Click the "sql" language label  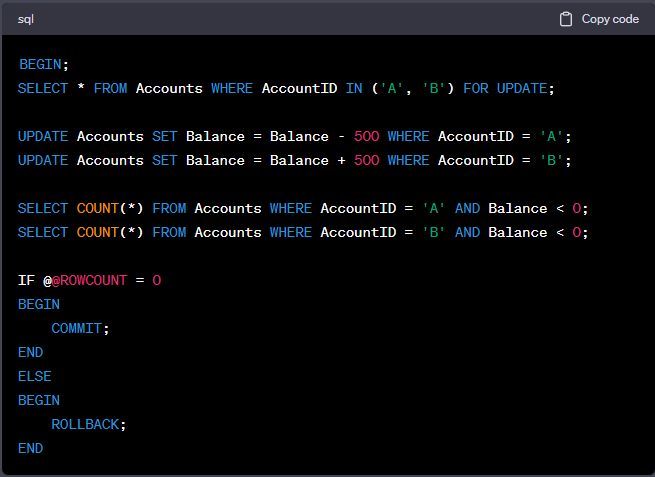[x=25, y=19]
